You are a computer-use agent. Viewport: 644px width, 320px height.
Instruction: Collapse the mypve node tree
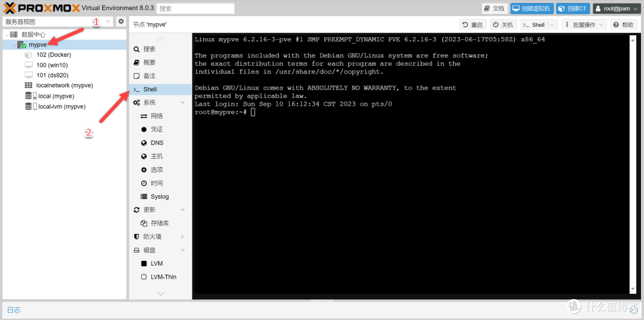point(14,45)
